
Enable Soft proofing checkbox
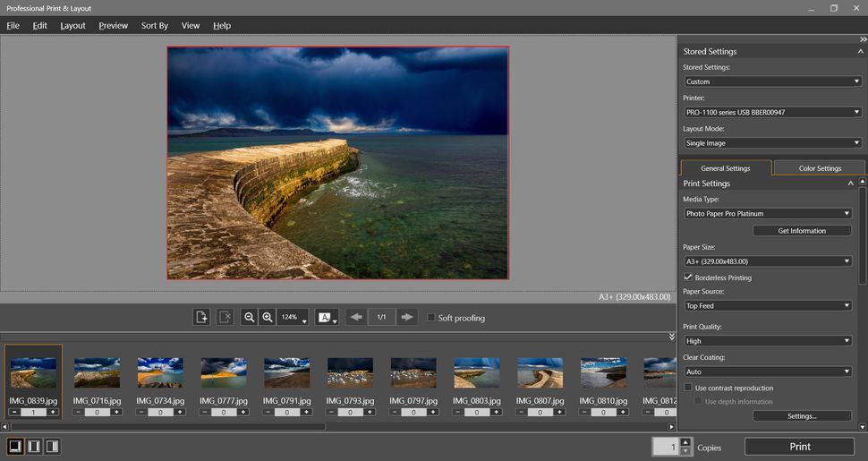pos(431,318)
